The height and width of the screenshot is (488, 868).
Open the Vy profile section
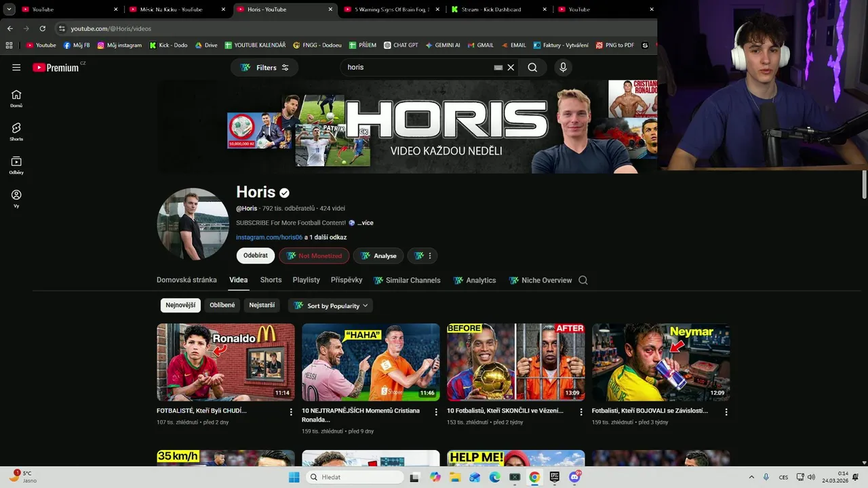coord(16,199)
